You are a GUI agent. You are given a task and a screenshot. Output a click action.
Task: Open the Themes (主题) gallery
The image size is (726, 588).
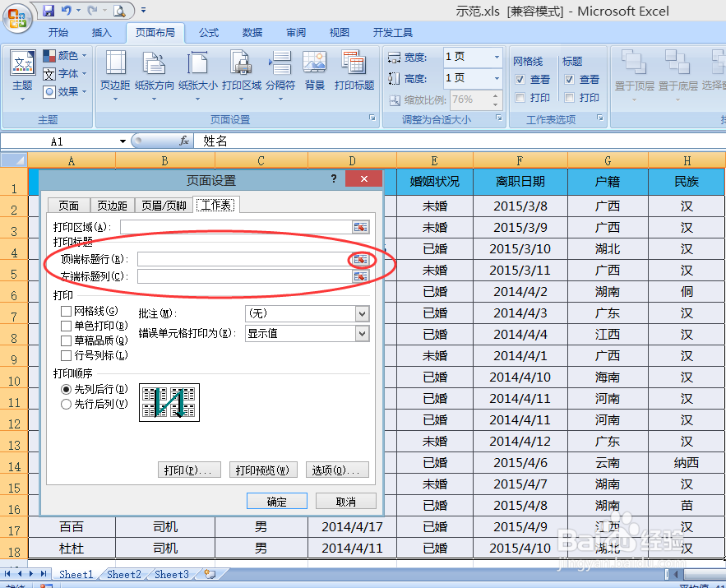click(22, 76)
